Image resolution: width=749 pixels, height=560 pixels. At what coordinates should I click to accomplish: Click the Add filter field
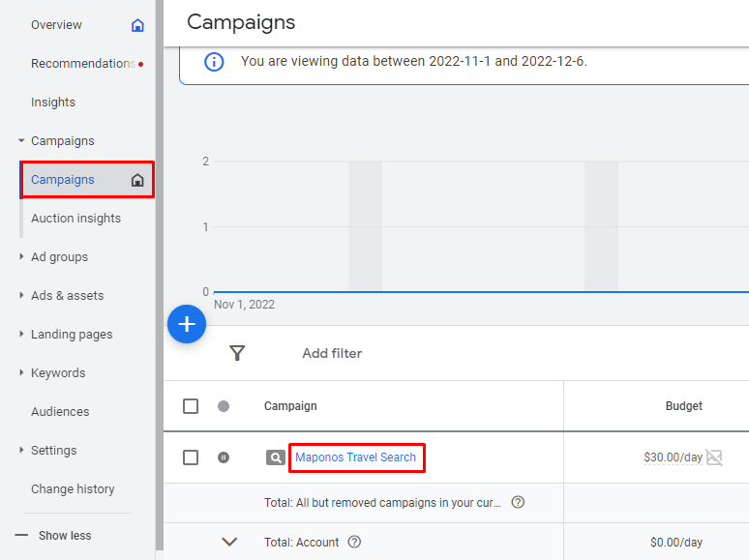pos(332,353)
